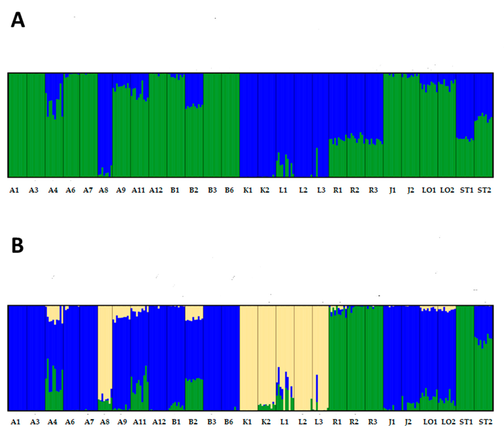Click the blue B2 top segment in panel A

pos(194,89)
